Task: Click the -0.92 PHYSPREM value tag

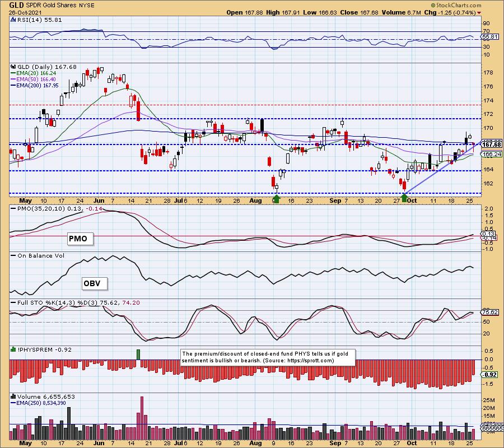Action: (489, 375)
